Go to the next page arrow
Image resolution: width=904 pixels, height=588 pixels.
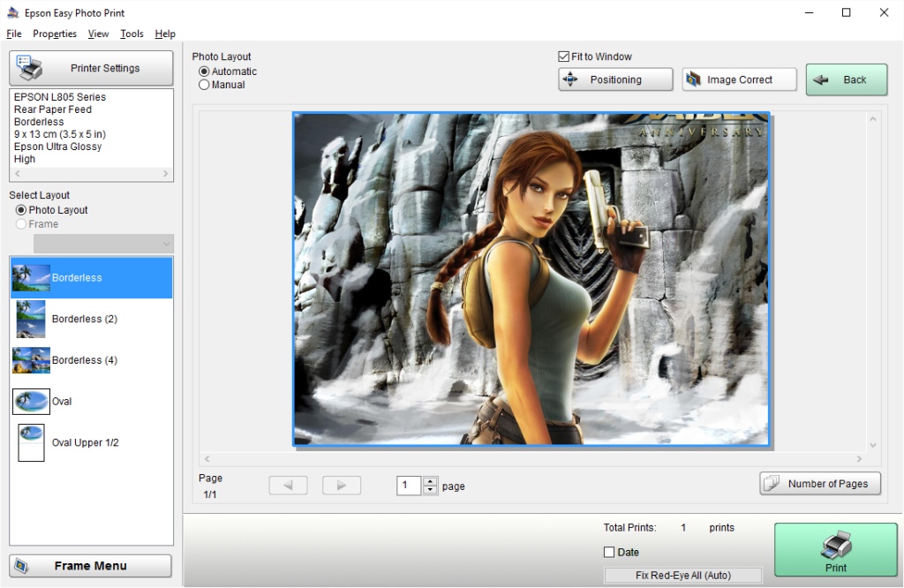tap(342, 485)
